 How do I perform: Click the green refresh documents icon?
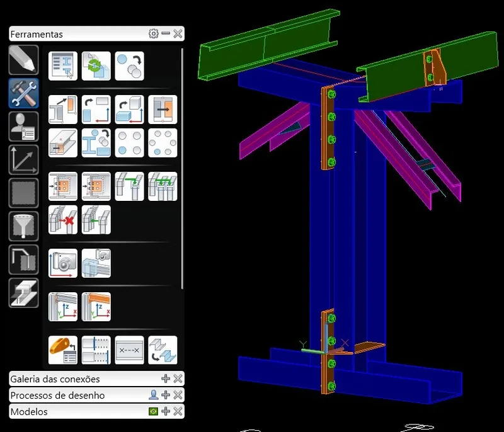pyautogui.click(x=96, y=66)
